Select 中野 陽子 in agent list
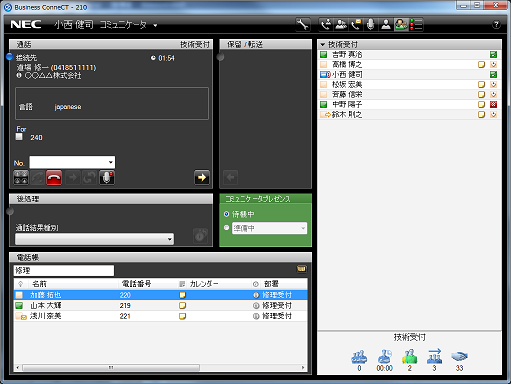Image resolution: width=511 pixels, height=384 pixels. [x=410, y=105]
